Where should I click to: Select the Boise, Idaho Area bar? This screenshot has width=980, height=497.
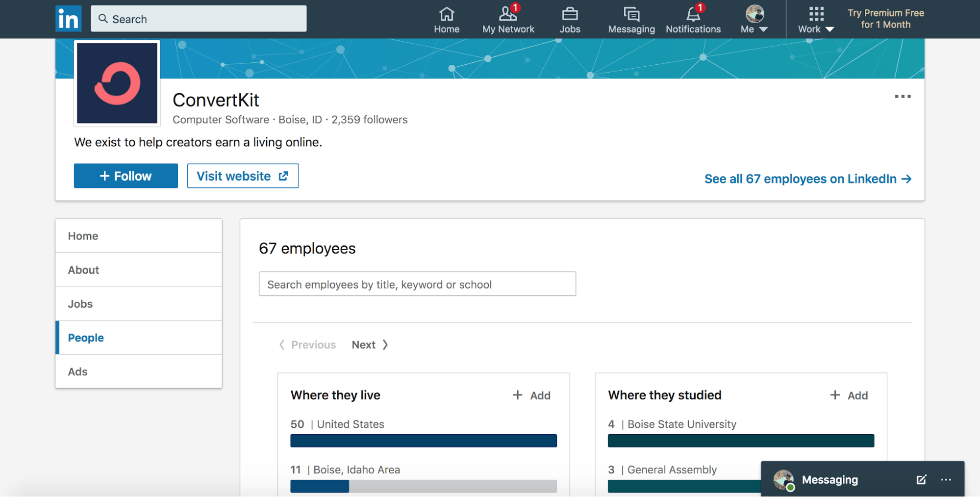pyautogui.click(x=424, y=486)
